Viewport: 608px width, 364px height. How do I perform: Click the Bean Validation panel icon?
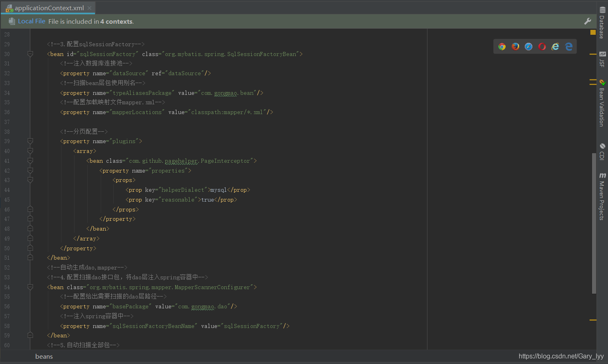click(602, 82)
